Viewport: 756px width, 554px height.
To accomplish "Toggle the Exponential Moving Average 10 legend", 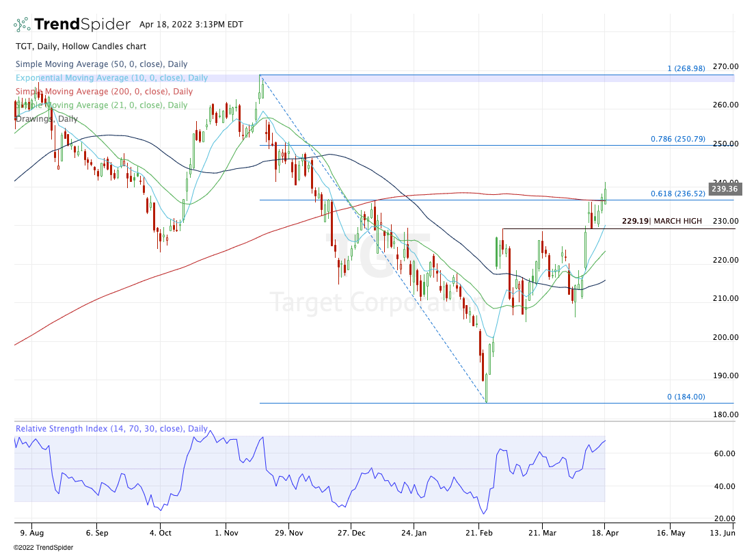I will click(x=111, y=78).
